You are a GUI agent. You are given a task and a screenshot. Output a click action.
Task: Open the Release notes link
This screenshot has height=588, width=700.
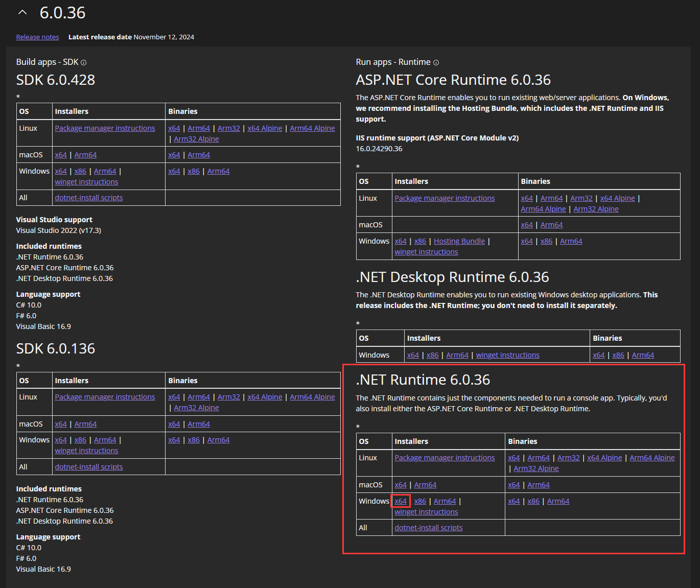point(37,37)
